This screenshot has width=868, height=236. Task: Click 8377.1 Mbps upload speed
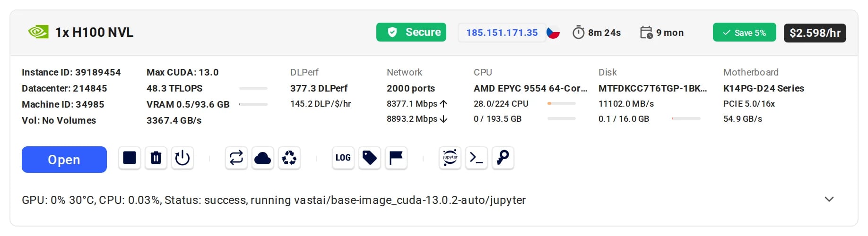[417, 103]
